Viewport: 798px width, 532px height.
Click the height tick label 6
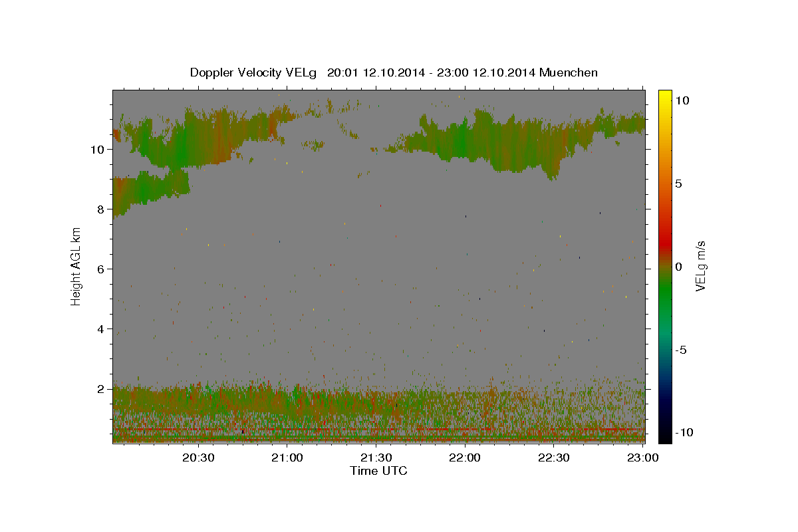tap(101, 269)
